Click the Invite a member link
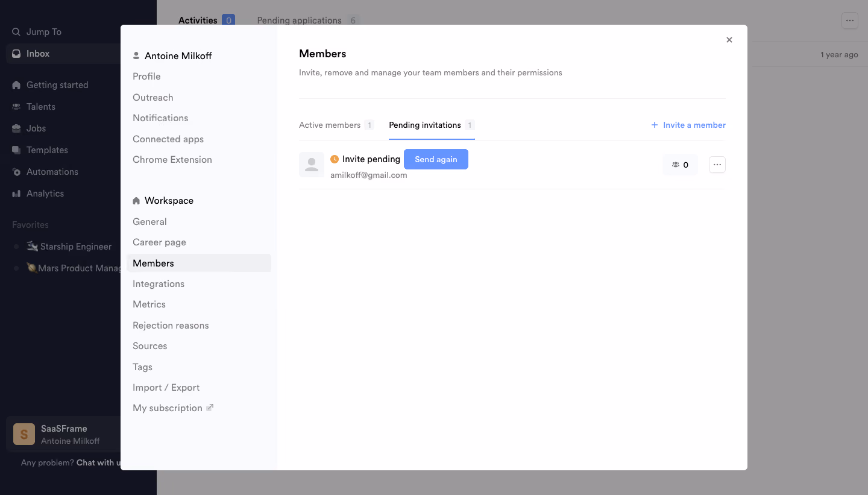The image size is (868, 495). click(x=688, y=125)
